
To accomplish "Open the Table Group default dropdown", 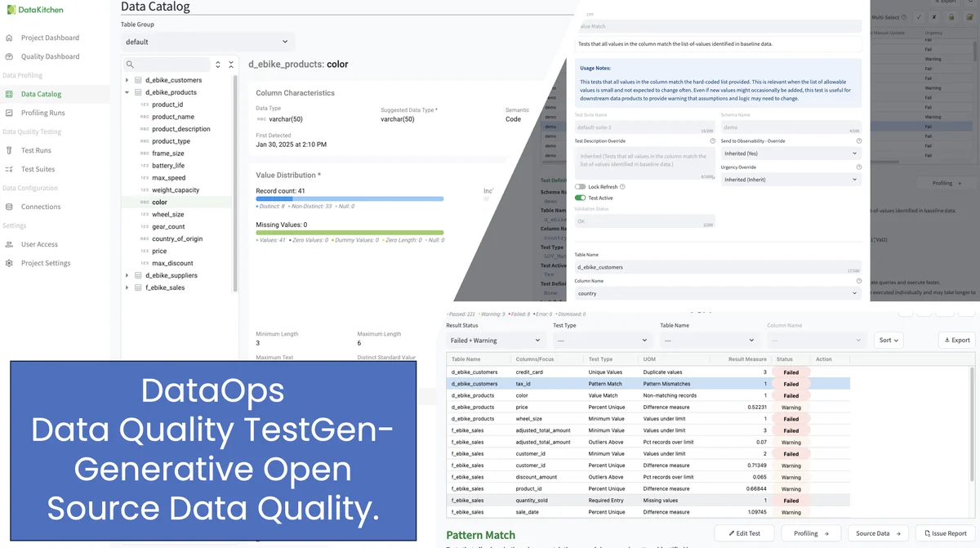I will [x=207, y=40].
